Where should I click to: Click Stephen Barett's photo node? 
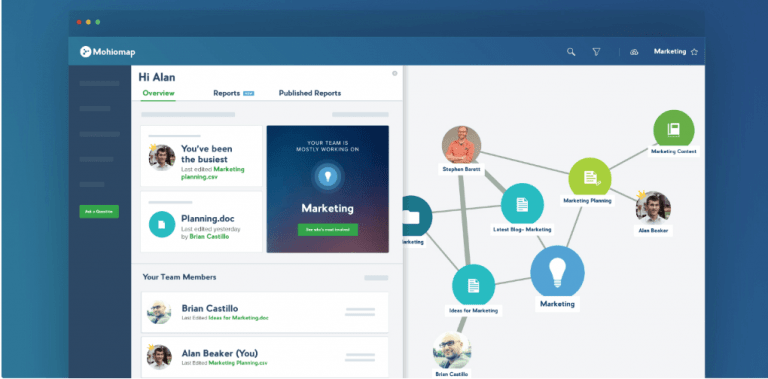click(x=461, y=144)
